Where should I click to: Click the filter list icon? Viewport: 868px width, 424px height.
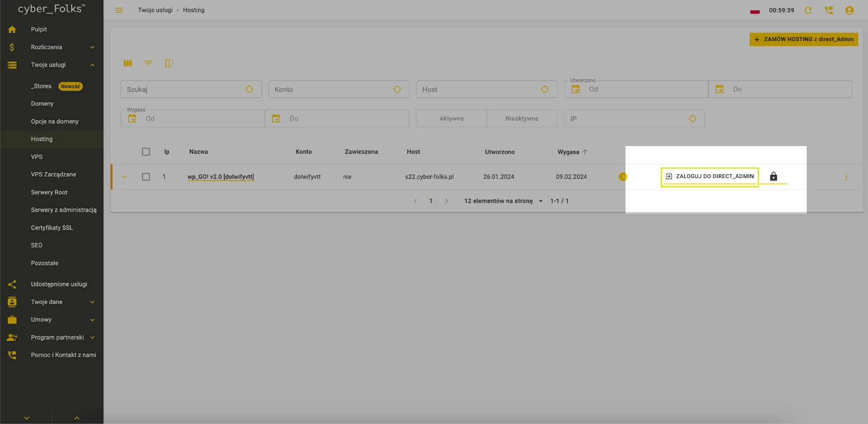point(148,64)
